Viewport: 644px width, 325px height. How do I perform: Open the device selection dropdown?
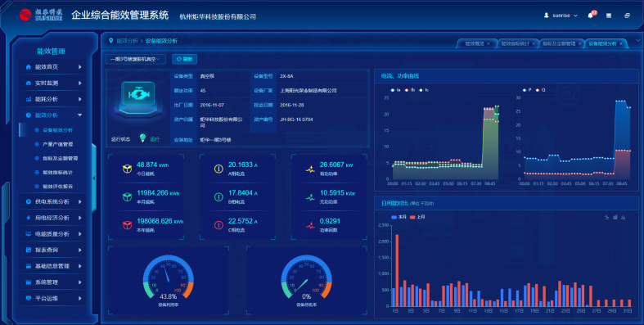point(136,59)
